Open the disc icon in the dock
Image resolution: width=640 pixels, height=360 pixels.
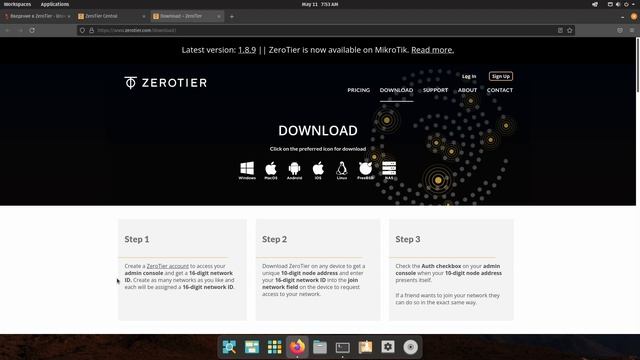coord(411,347)
